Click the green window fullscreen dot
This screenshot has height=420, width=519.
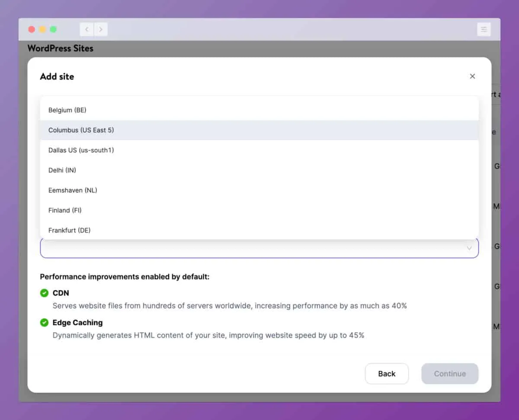tap(53, 29)
